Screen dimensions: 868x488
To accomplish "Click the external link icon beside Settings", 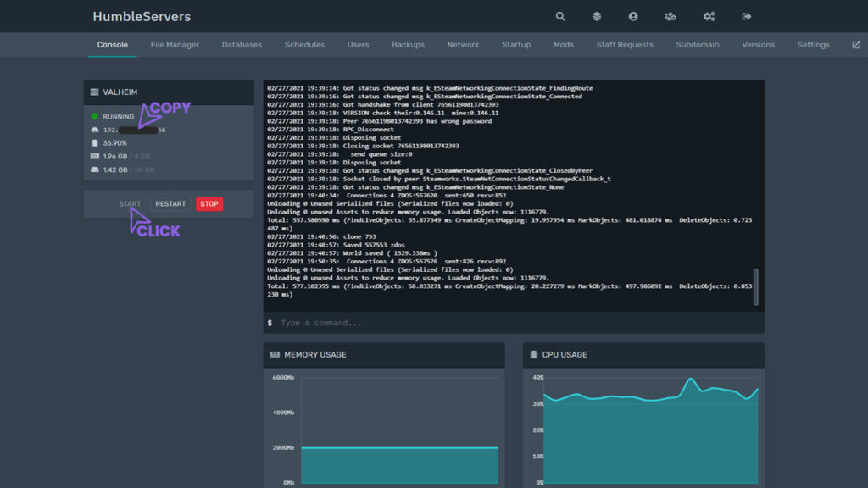I will click(856, 45).
